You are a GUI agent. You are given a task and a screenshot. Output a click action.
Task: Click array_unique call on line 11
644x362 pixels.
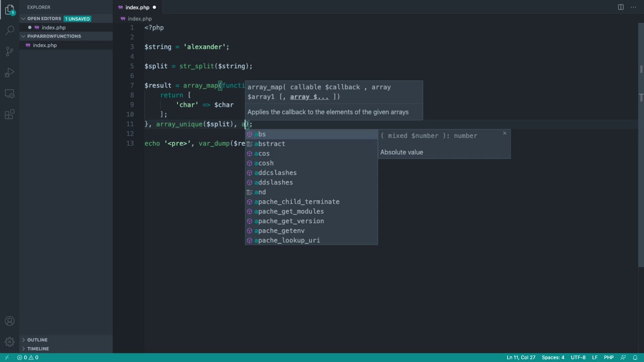tap(179, 124)
